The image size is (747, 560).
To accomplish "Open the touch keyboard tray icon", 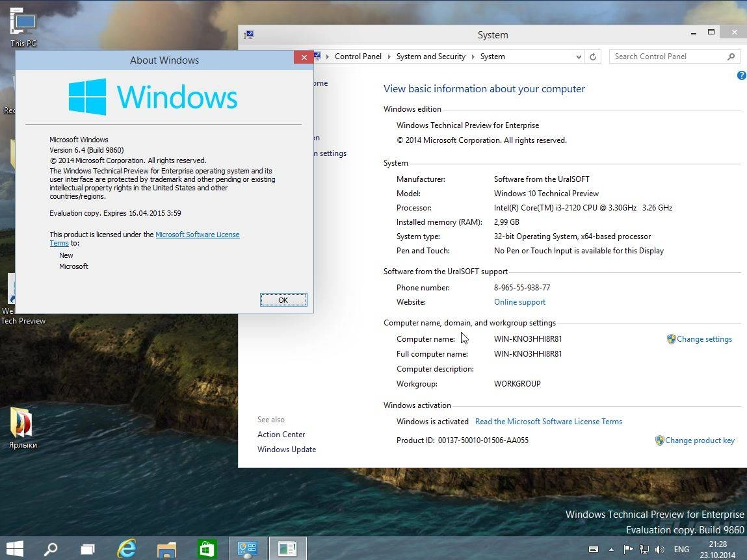I will tap(593, 549).
